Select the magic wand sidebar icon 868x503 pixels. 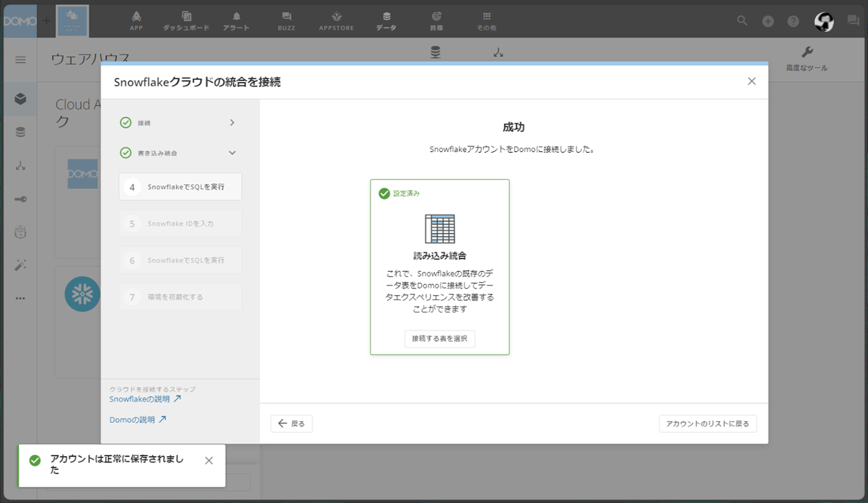pos(20,265)
